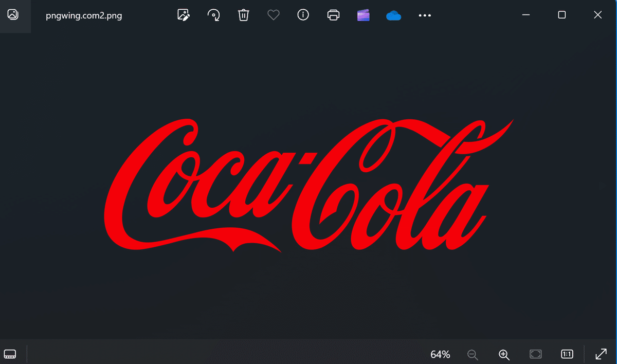Open the Edit image tool
The image size is (617, 364).
click(x=184, y=15)
